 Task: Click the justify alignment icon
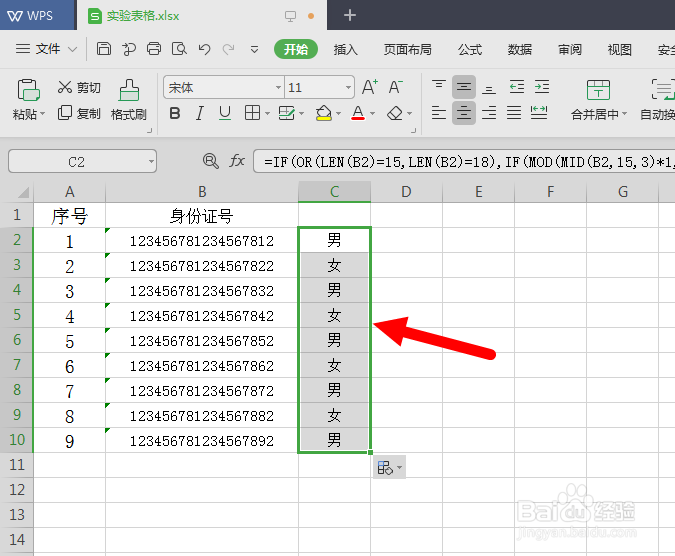514,113
